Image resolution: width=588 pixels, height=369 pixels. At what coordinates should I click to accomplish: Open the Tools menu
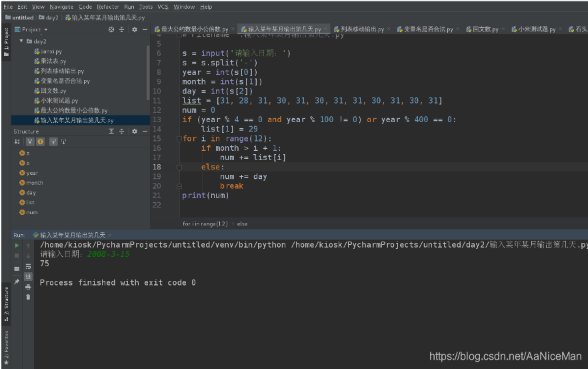click(145, 7)
